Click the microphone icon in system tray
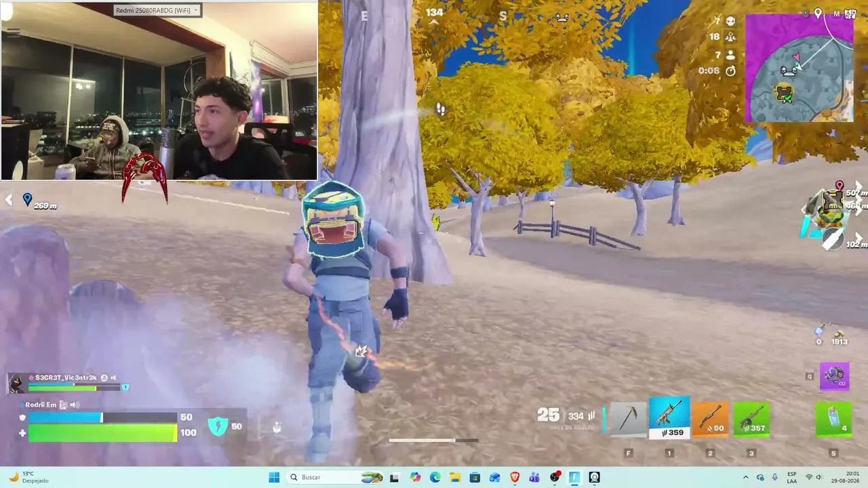 [x=774, y=477]
